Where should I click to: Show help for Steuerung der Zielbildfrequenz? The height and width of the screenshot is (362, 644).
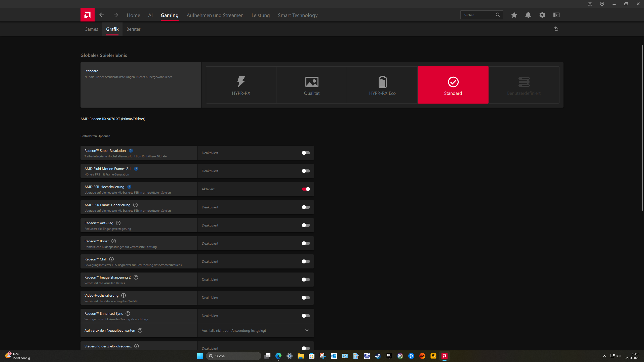[137, 346]
